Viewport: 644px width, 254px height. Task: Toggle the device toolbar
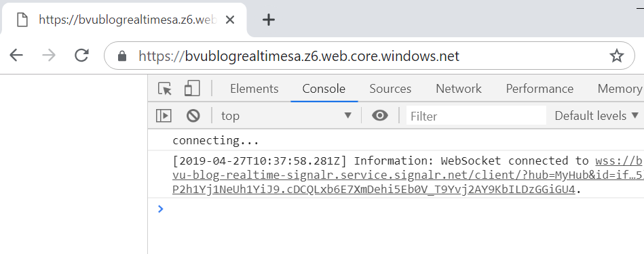pyautogui.click(x=192, y=89)
